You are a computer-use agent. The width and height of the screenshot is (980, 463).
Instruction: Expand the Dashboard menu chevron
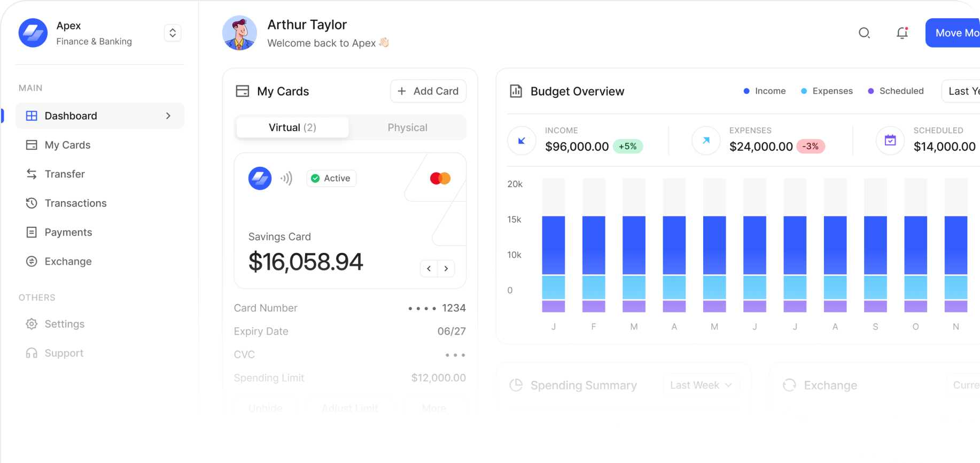[x=168, y=116]
